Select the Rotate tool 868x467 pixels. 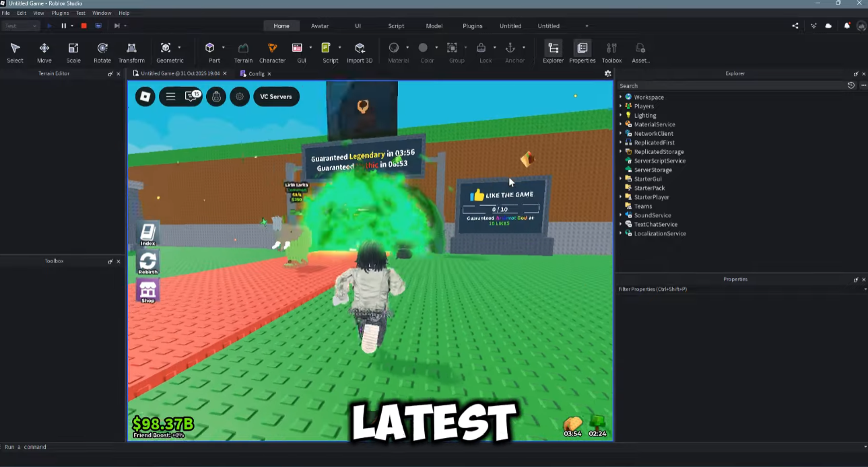coord(102,49)
